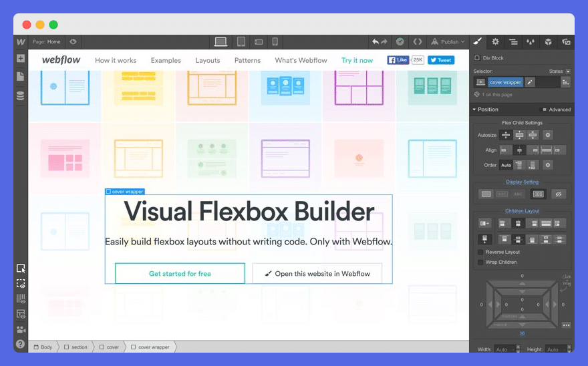The height and width of the screenshot is (366, 588).
Task: Click the Children Layout link
Action: click(522, 211)
